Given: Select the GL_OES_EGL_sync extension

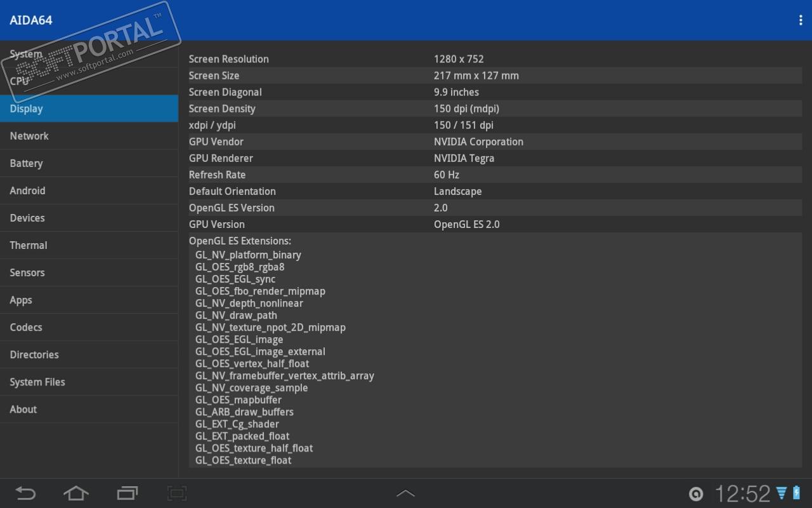Looking at the screenshot, I should click(x=235, y=279).
